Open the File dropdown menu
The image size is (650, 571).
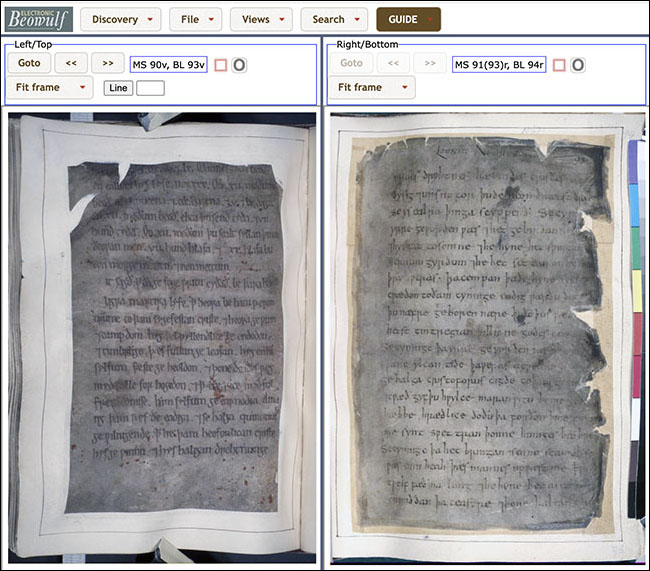196,19
